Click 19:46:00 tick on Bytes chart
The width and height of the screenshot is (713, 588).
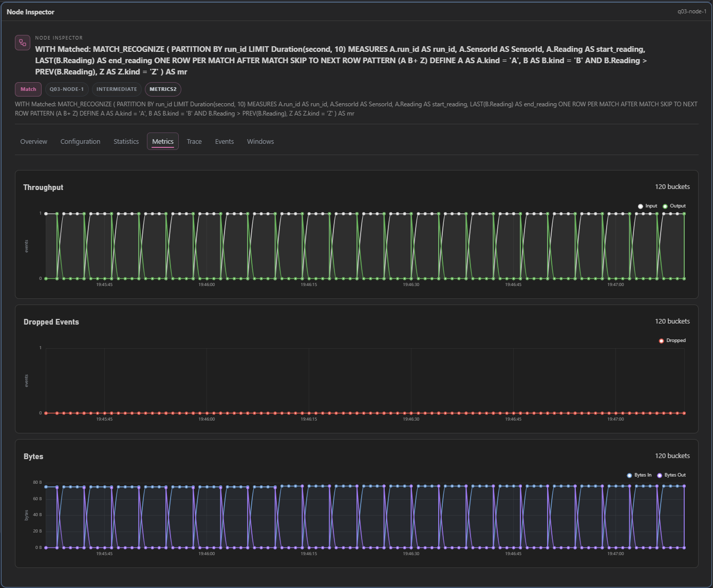[207, 554]
